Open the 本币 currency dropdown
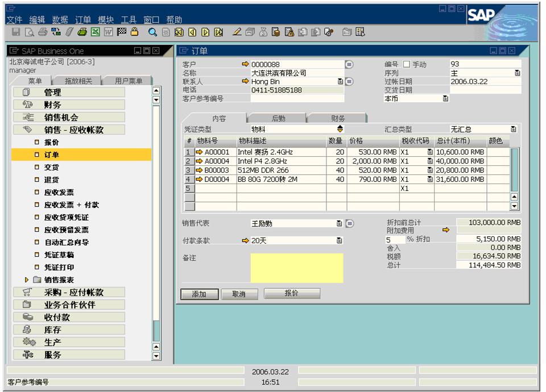Image resolution: width=546 pixels, height=392 pixels. tap(445, 98)
